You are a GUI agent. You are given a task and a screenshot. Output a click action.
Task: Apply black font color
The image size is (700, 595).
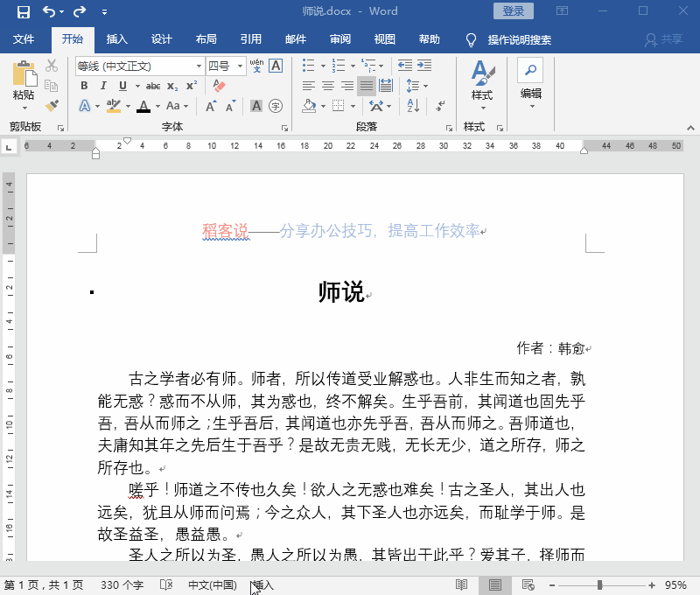point(143,106)
